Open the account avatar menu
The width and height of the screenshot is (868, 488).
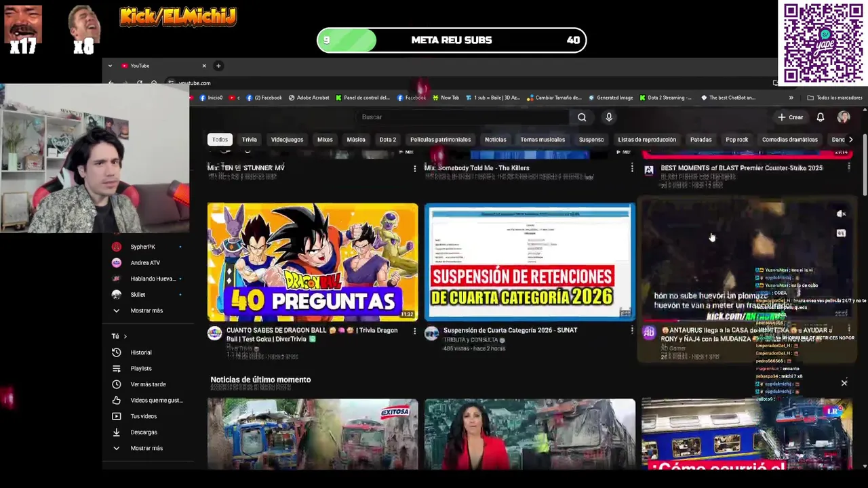(x=844, y=117)
